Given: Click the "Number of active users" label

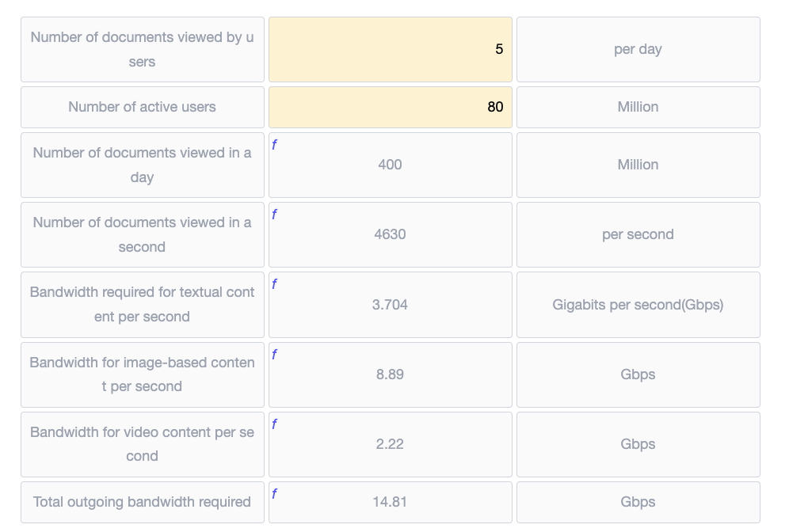Looking at the screenshot, I should [143, 107].
